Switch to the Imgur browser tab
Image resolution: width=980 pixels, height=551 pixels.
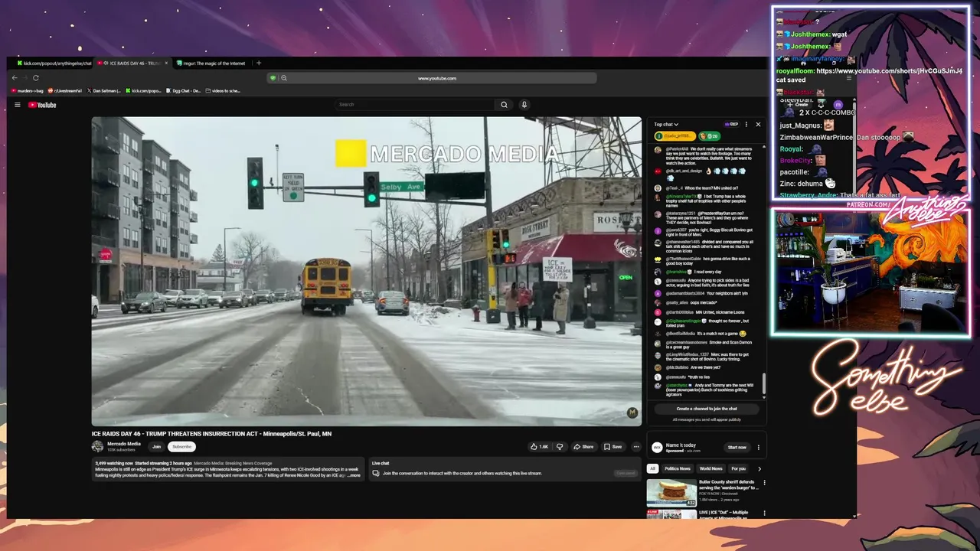click(x=212, y=63)
